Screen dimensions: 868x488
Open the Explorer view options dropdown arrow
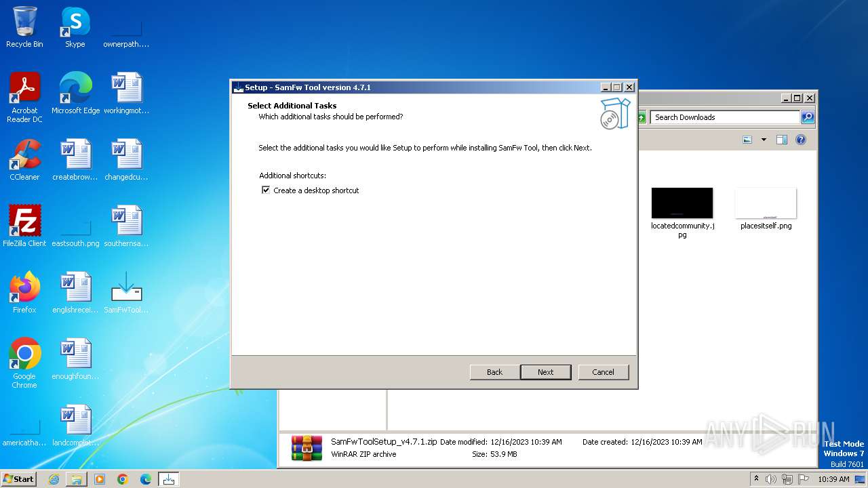(764, 140)
